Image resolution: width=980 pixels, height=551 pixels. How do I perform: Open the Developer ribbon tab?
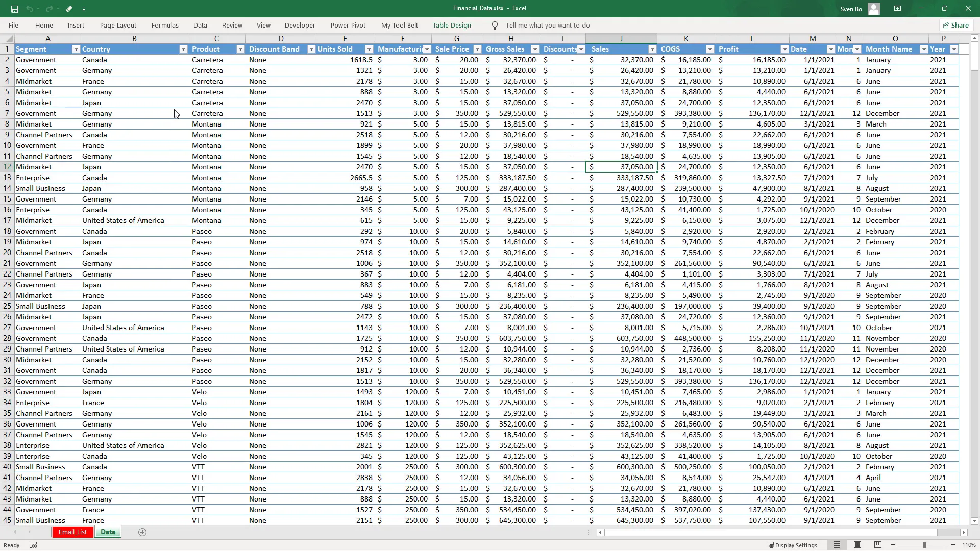[300, 25]
